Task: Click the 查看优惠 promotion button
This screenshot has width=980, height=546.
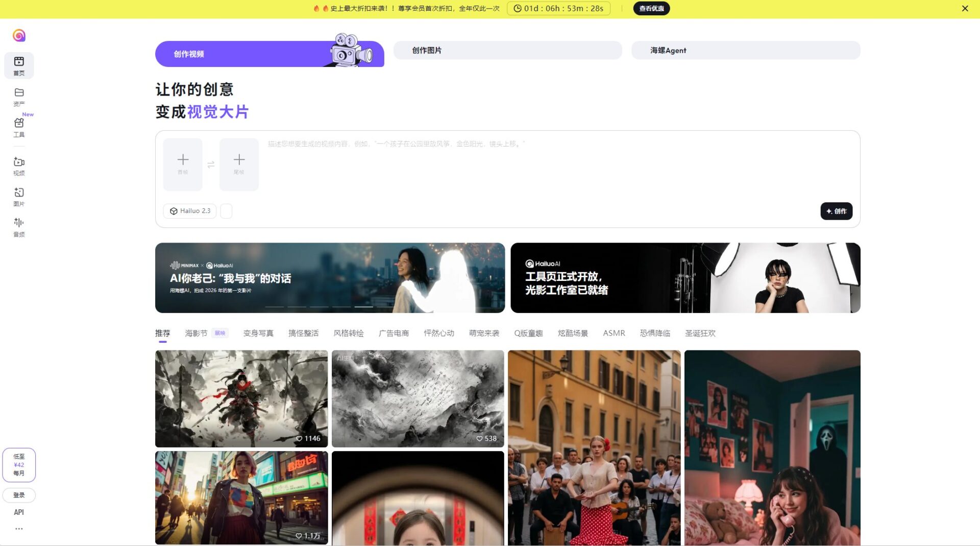Action: 651,8
